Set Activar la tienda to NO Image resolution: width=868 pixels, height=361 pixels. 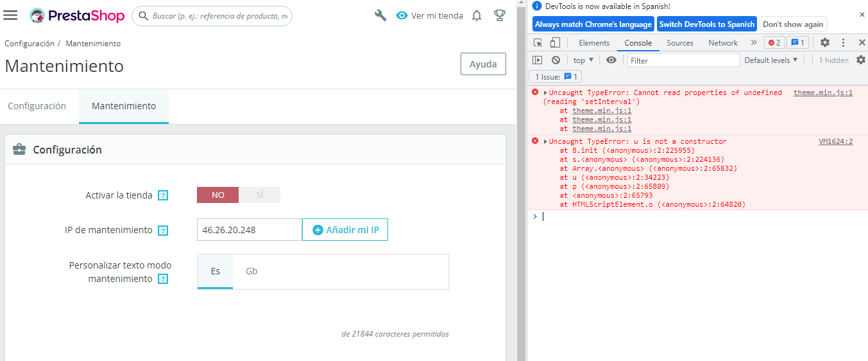click(x=217, y=195)
